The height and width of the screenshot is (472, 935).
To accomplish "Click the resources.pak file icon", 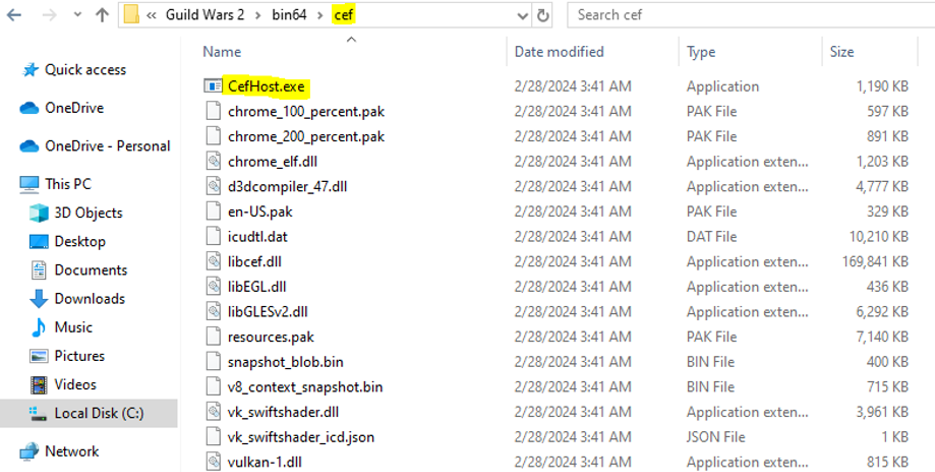I will tap(213, 337).
